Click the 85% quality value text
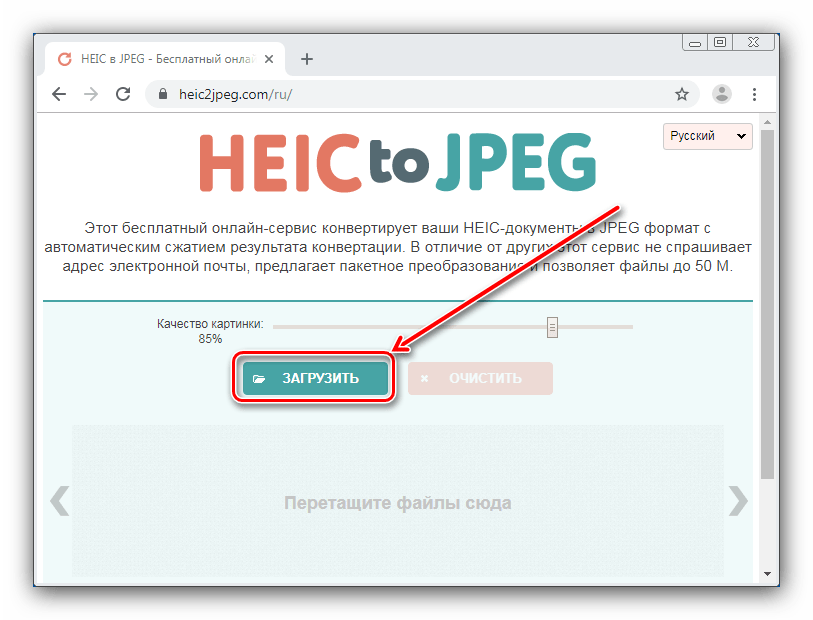Viewport: 813px width, 620px height. (x=210, y=339)
